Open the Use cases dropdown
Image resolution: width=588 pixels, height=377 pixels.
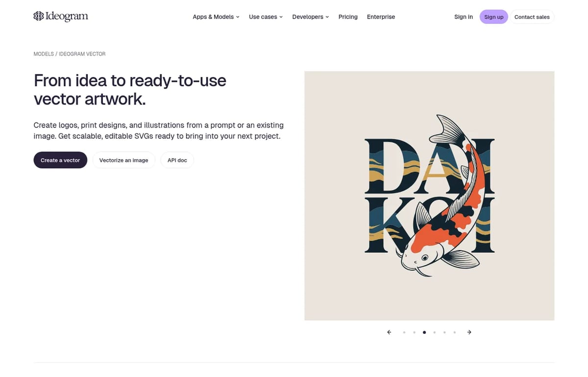[x=266, y=17]
